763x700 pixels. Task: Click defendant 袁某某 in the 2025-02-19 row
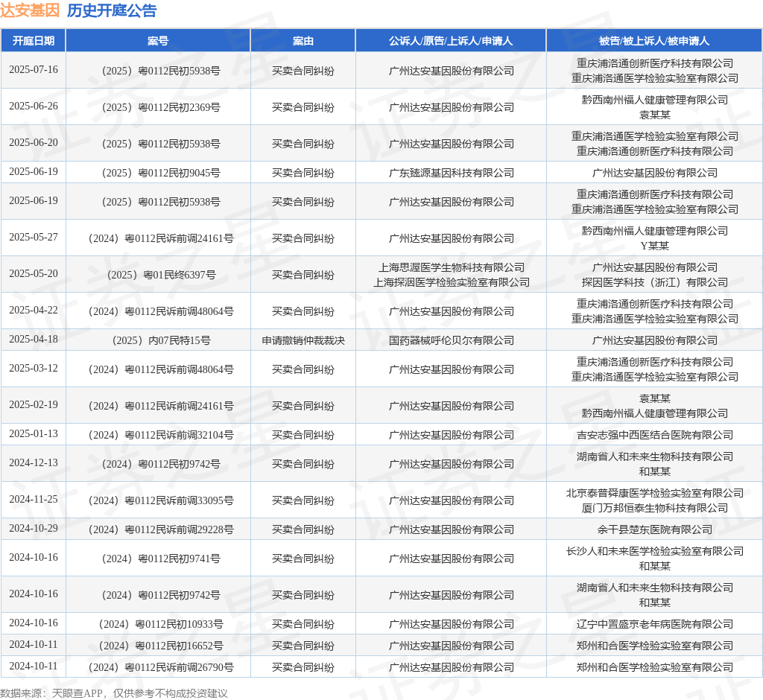point(654,398)
